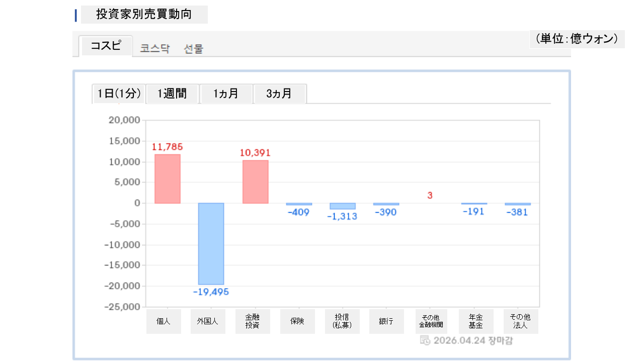The image size is (644, 362).
Task: Select the 保険 category label
Action: [297, 321]
